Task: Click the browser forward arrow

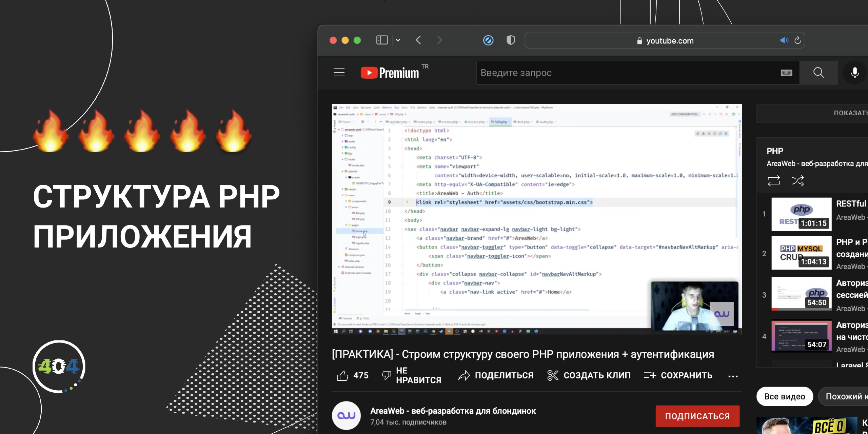Action: [x=439, y=40]
